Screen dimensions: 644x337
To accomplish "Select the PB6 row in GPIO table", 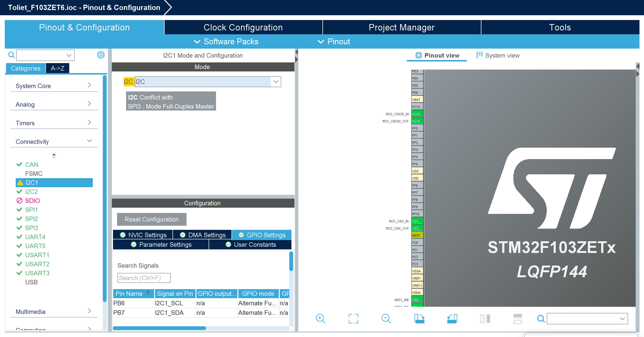I will coord(201,303).
